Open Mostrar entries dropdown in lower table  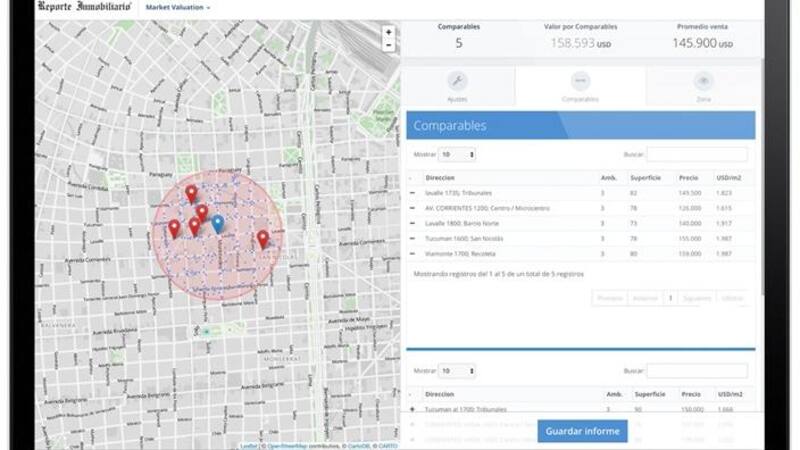pos(457,371)
